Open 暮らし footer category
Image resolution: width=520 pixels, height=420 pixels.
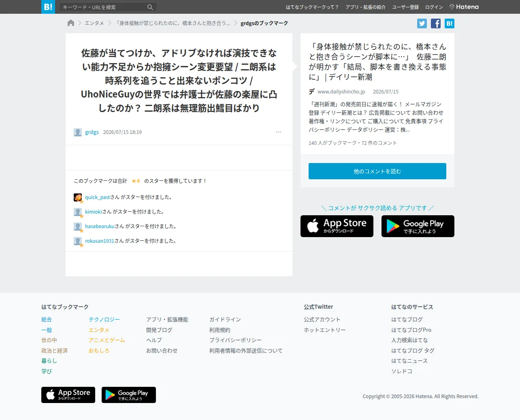click(49, 361)
